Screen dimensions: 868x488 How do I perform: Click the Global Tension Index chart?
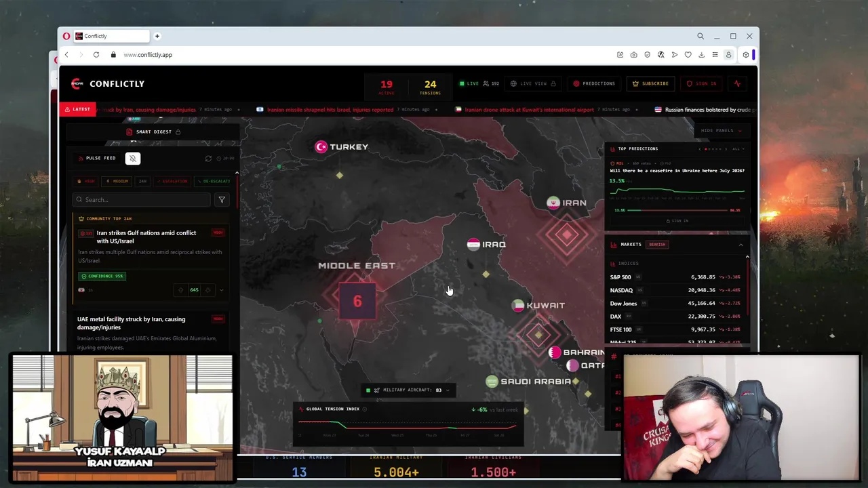click(407, 427)
